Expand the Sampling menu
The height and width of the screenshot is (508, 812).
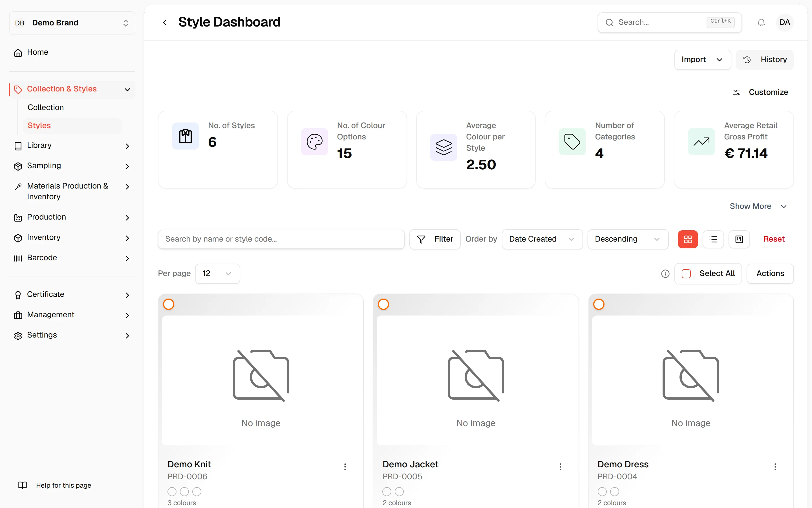coord(72,166)
